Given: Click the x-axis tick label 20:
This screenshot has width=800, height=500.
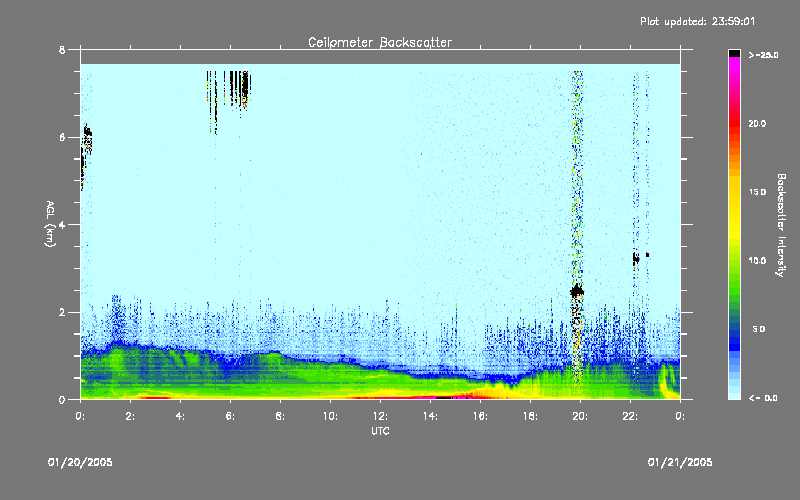Looking at the screenshot, I should [x=580, y=416].
